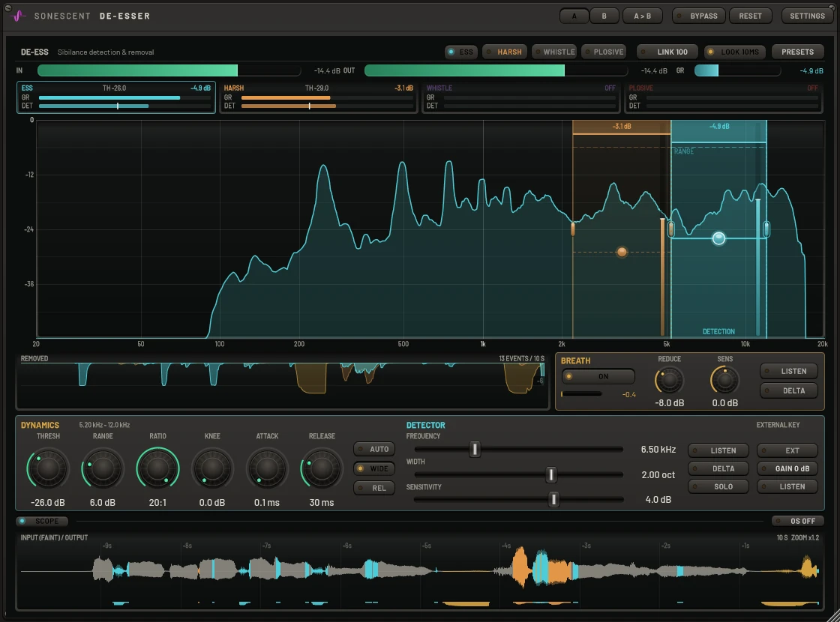Enable the AUTO dynamics mode
Image resolution: width=840 pixels, height=622 pixels.
(x=374, y=449)
